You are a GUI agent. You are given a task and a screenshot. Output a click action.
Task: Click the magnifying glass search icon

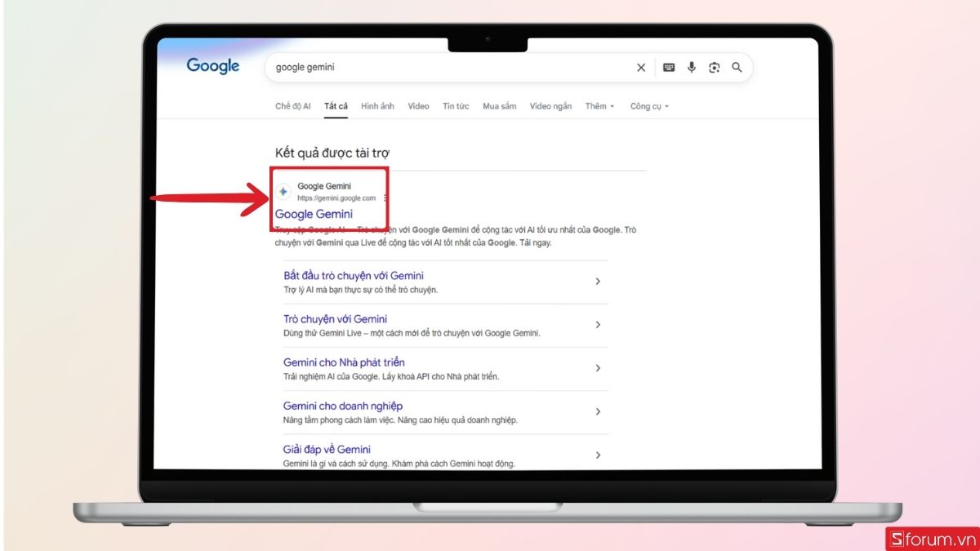click(737, 68)
